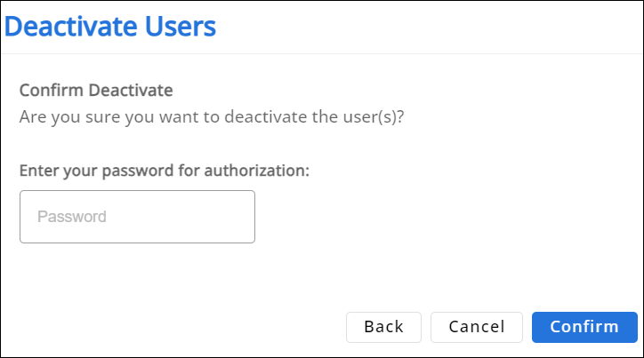Place the cursor in the authorization password box
Image resolution: width=644 pixels, height=358 pixels.
137,217
